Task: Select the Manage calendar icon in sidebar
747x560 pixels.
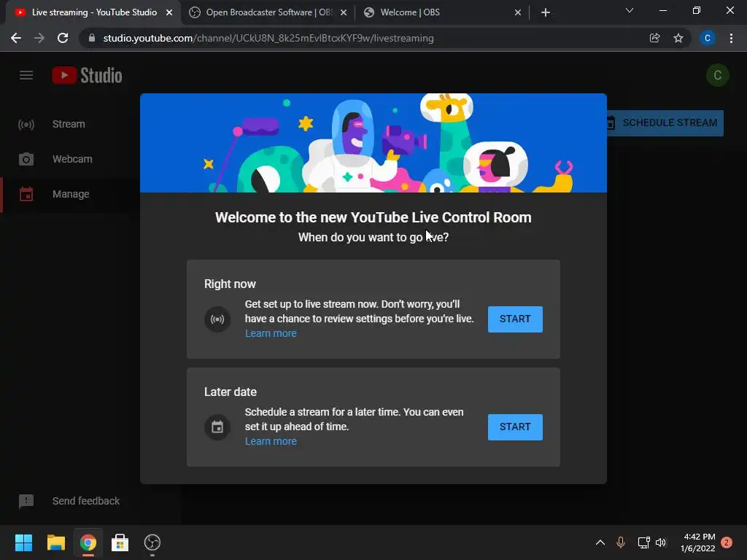Action: pyautogui.click(x=26, y=194)
